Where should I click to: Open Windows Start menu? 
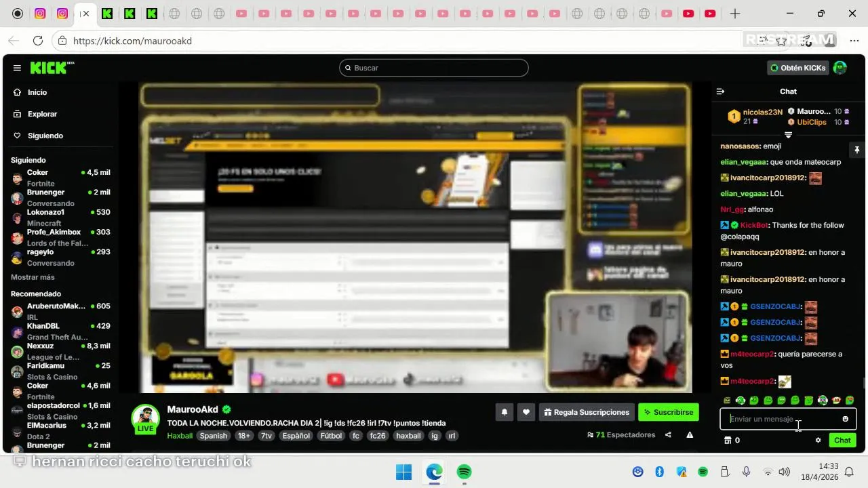pos(403,472)
